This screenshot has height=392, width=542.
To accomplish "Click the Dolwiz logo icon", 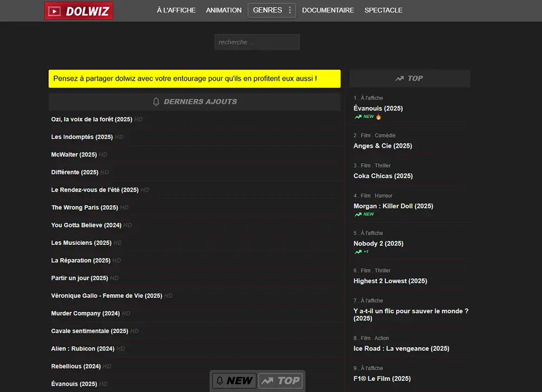I will pyautogui.click(x=54, y=11).
